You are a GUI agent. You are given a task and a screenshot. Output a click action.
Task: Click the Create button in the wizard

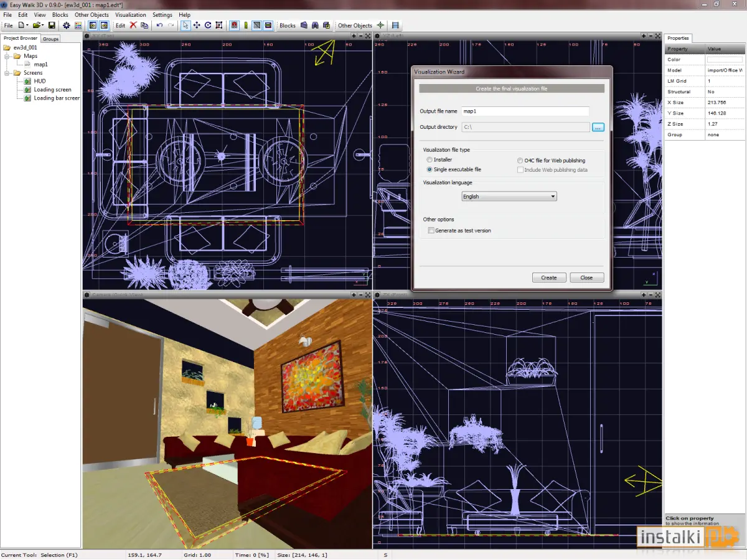point(549,278)
